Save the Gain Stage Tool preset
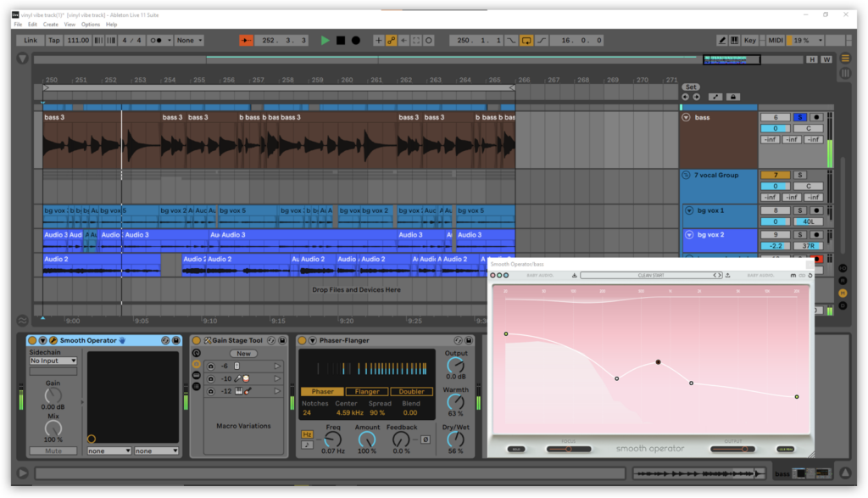The width and height of the screenshot is (868, 498). click(282, 341)
